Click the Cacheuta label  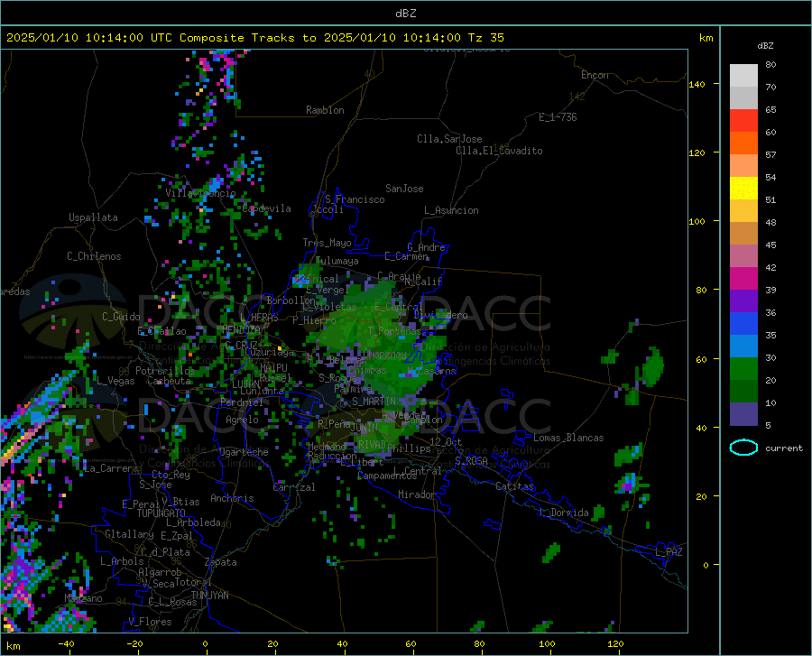click(x=169, y=381)
